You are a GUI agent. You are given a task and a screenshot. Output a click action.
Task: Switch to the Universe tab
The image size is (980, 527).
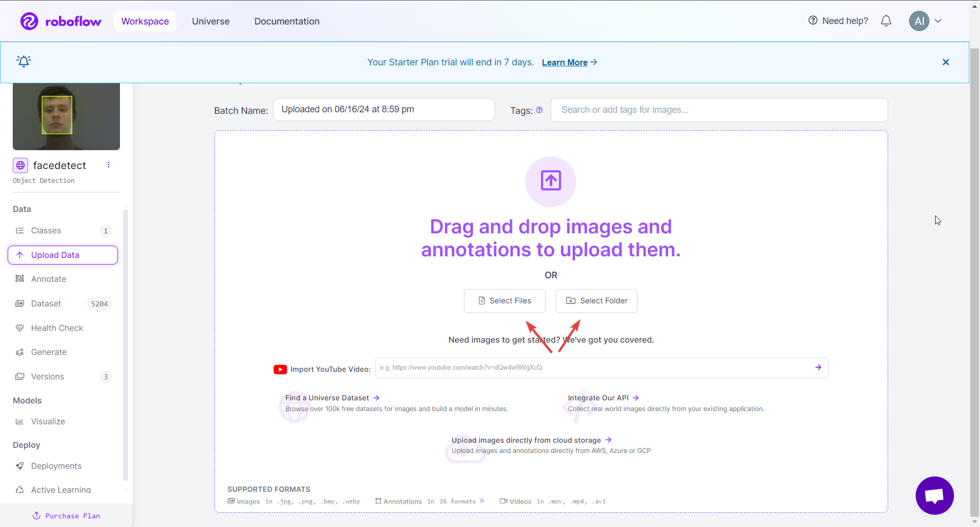[211, 21]
